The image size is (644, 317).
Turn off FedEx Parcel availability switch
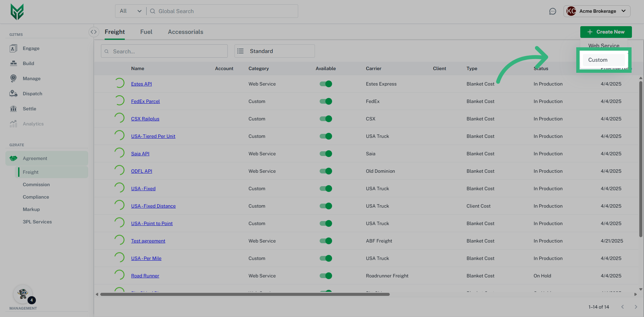(x=326, y=101)
